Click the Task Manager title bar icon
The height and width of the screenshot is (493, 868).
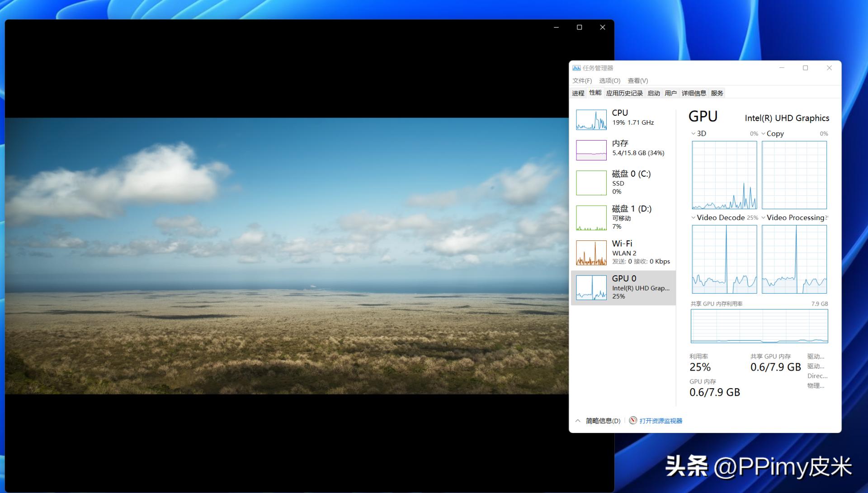click(576, 68)
